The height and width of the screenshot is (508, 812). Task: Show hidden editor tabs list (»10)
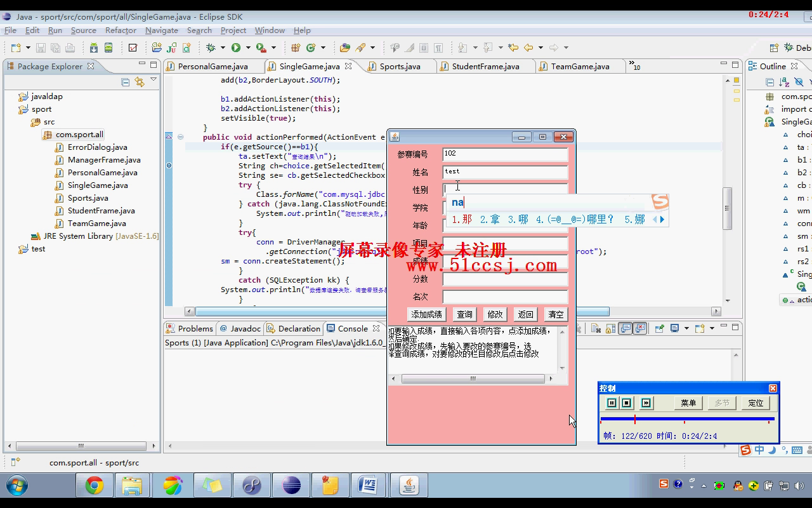(x=634, y=65)
